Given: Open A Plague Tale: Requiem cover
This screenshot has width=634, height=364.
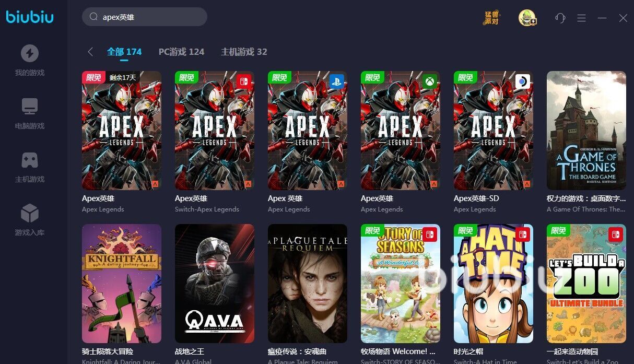Looking at the screenshot, I should (x=308, y=284).
